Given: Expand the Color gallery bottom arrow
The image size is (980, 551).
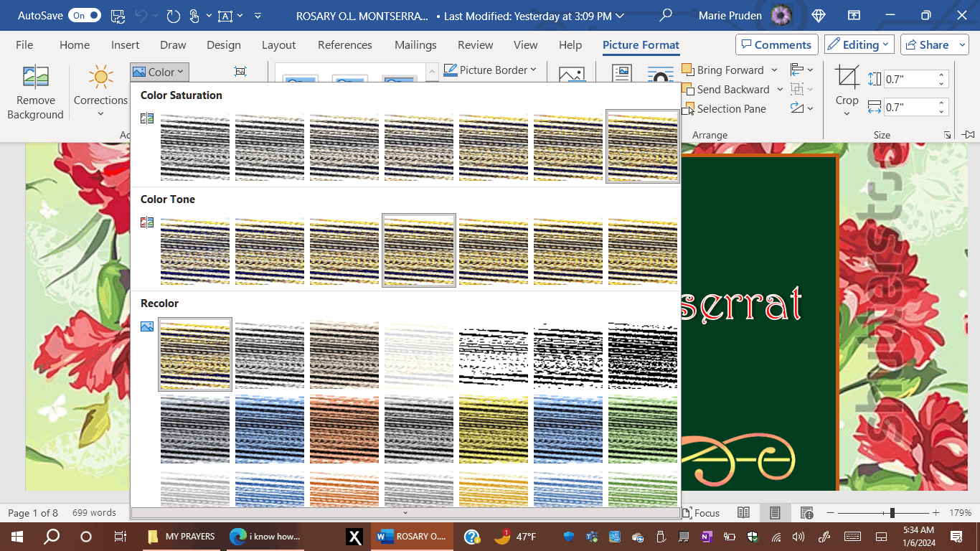Looking at the screenshot, I should coord(405,513).
